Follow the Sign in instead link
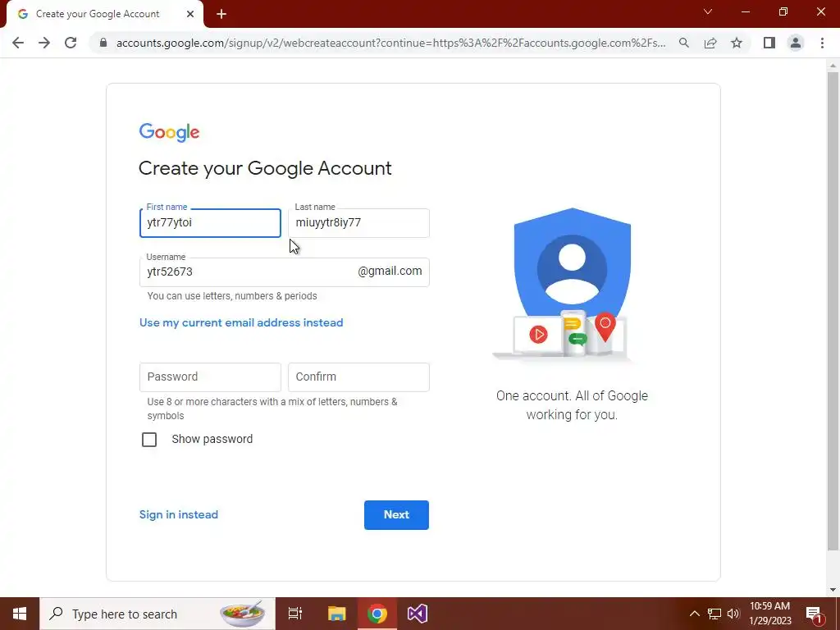 pos(178,515)
